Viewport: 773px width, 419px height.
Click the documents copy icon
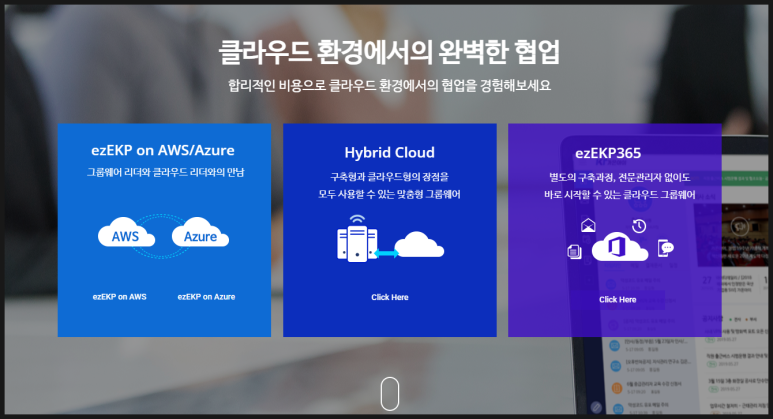pyautogui.click(x=574, y=251)
